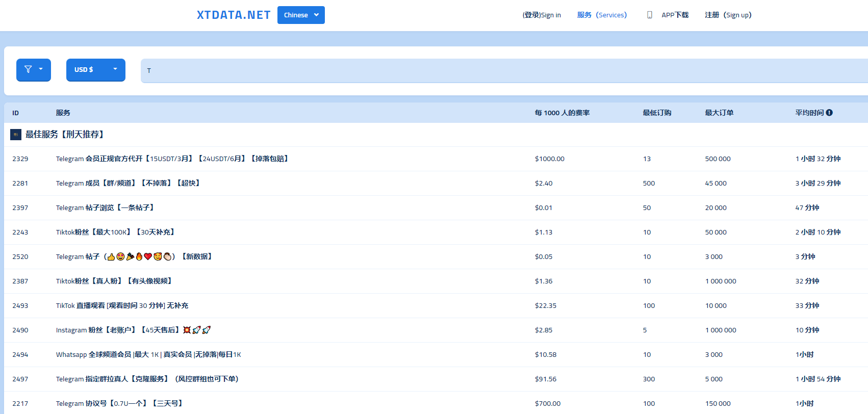
Task: Click the 47 分钟 average time cell
Action: point(807,208)
